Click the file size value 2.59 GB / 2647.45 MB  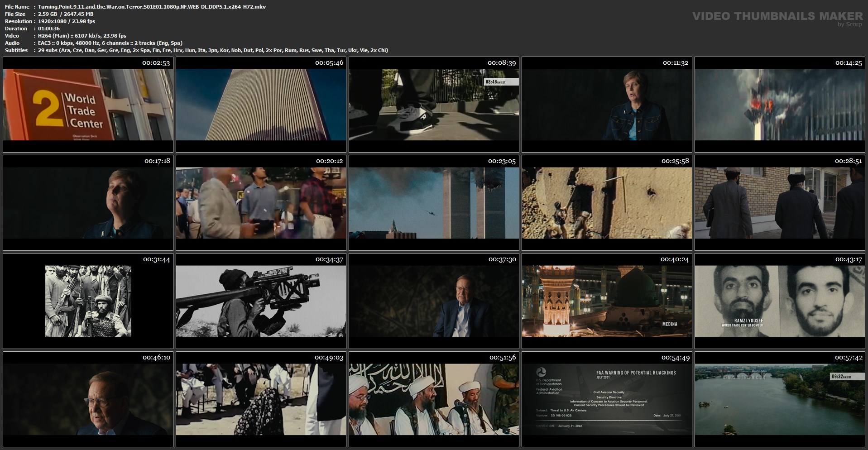[x=66, y=14]
